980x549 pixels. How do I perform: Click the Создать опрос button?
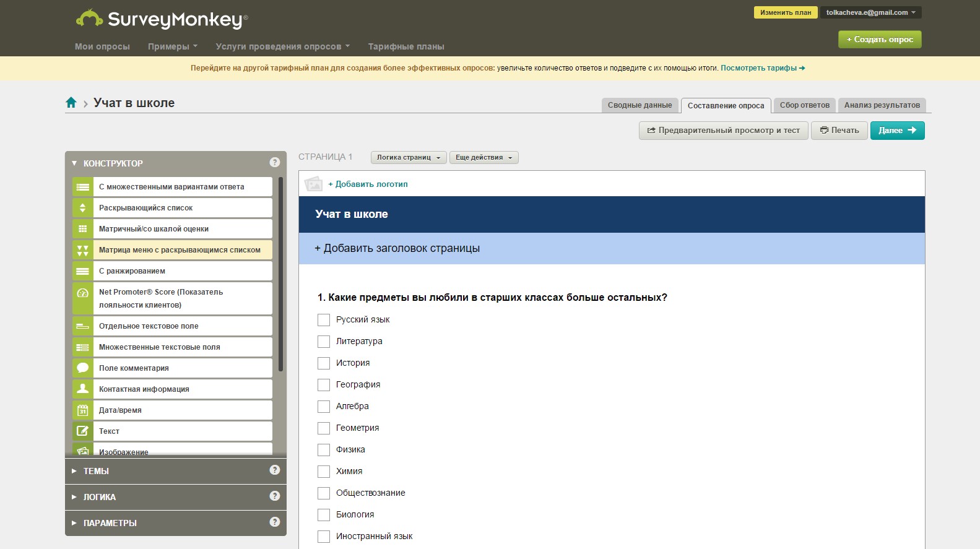click(880, 40)
